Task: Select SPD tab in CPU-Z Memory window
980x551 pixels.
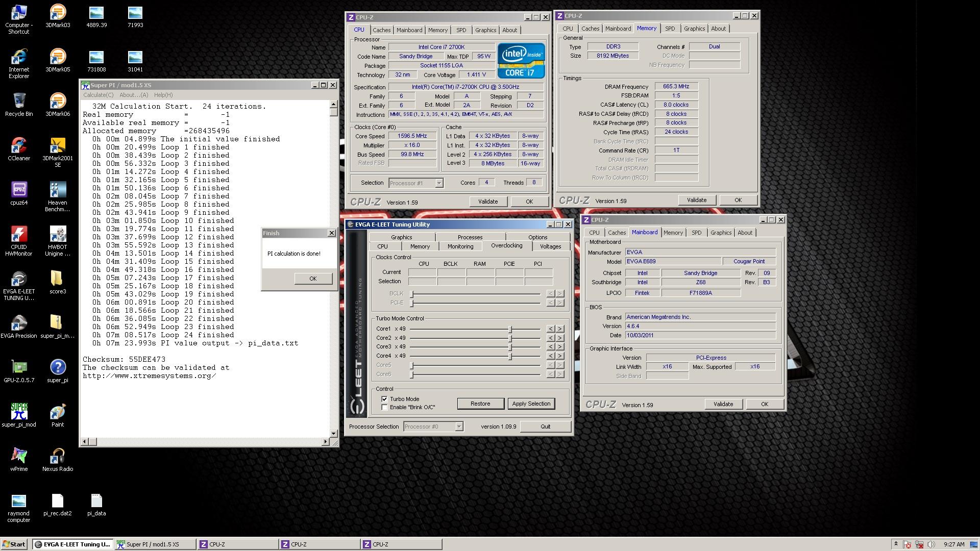Action: pyautogui.click(x=670, y=29)
